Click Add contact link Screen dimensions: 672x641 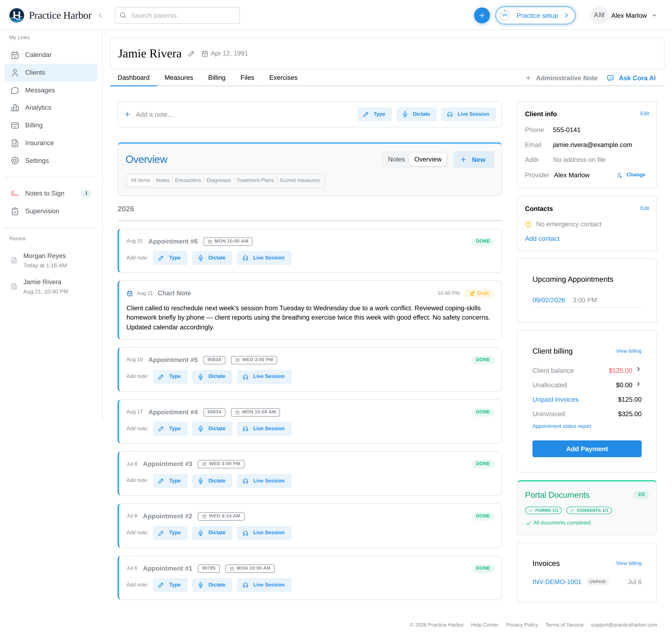pyautogui.click(x=542, y=238)
